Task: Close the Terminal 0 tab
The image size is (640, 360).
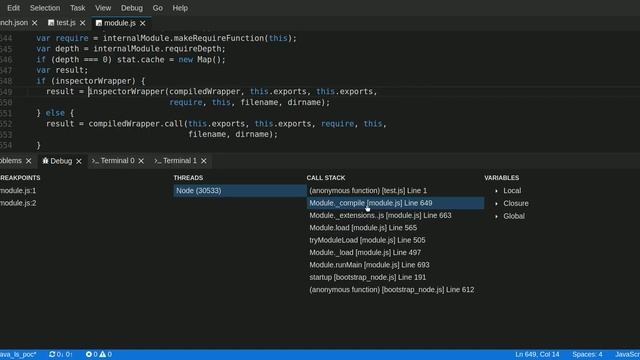Action: click(141, 161)
